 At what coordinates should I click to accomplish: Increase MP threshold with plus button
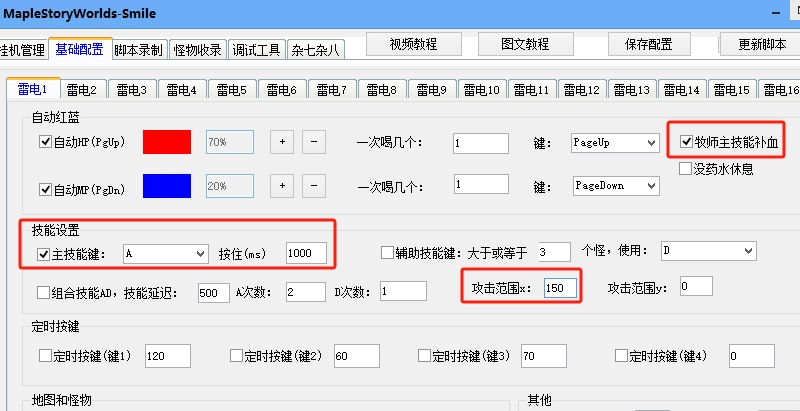pos(282,186)
